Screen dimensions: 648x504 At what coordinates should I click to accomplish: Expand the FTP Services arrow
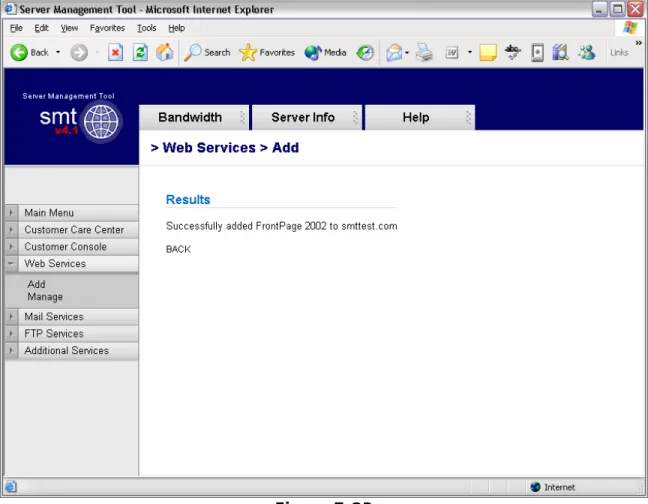coord(12,334)
